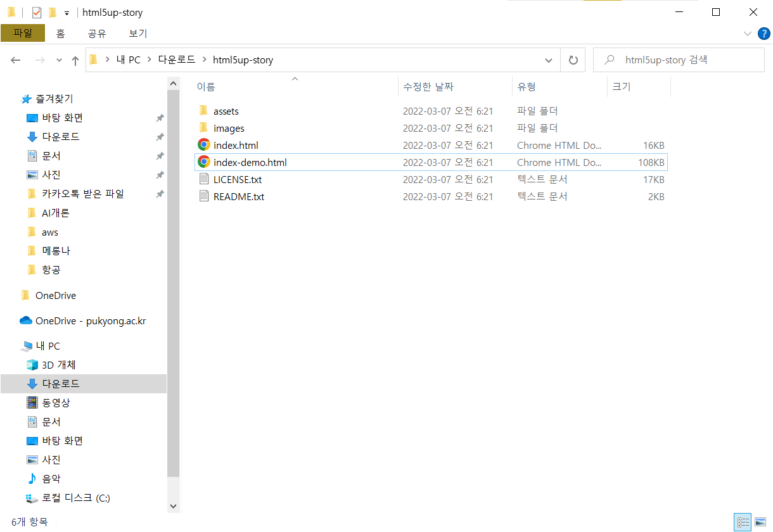
Task: Select the LICENSE.txt file icon
Action: coord(204,179)
